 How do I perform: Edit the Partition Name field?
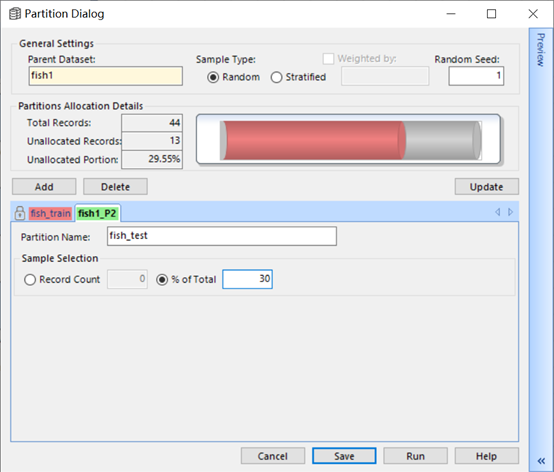click(222, 236)
